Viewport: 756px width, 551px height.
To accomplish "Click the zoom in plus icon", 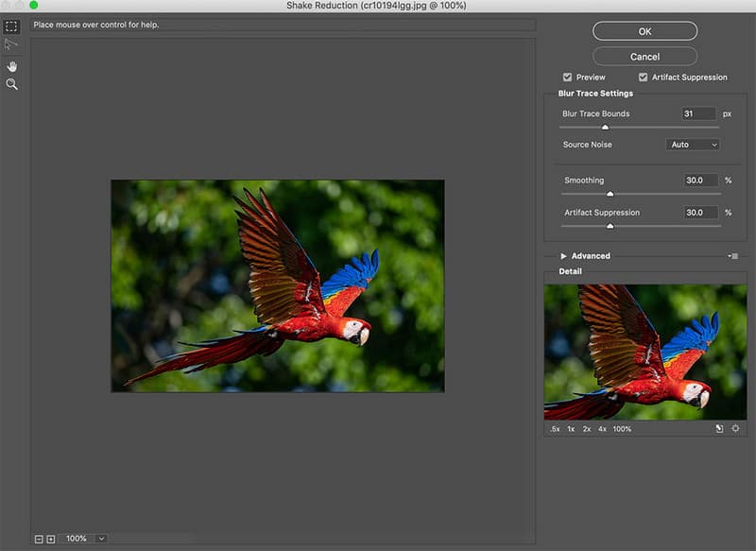I will (x=51, y=539).
